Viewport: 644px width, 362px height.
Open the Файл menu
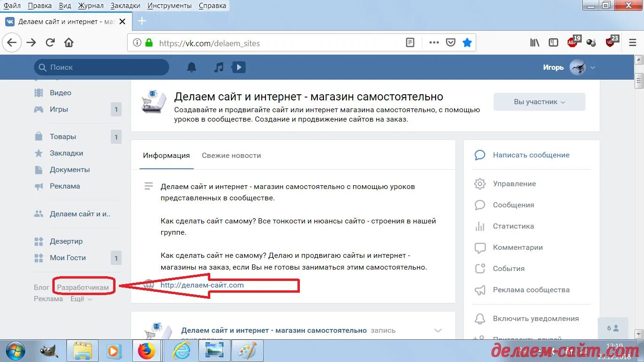(12, 6)
